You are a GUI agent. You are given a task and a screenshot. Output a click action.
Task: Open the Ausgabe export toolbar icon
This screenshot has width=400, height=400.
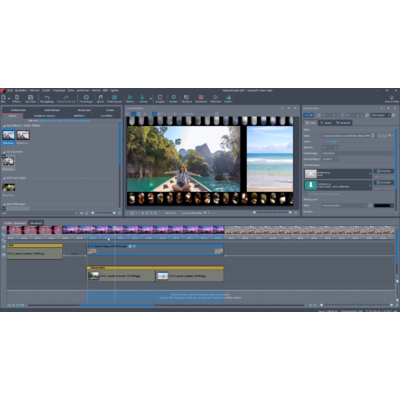point(160,98)
